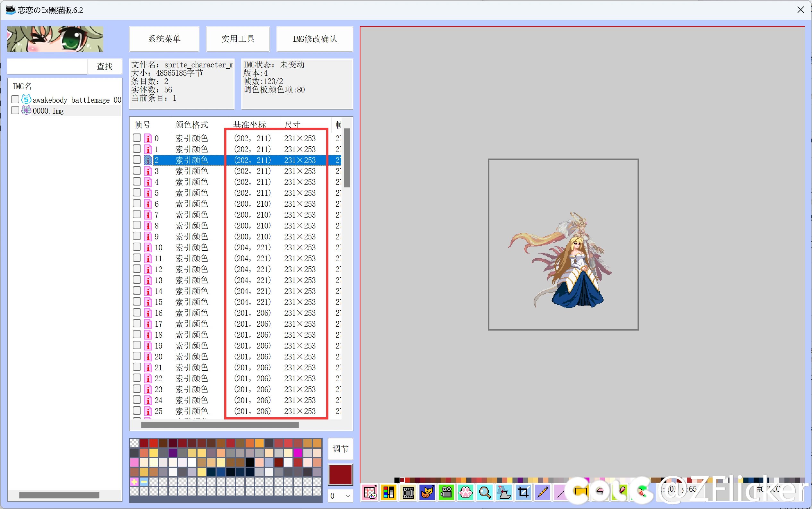Click the blue minus remove-color icon in palette
812x509 pixels.
tap(144, 482)
